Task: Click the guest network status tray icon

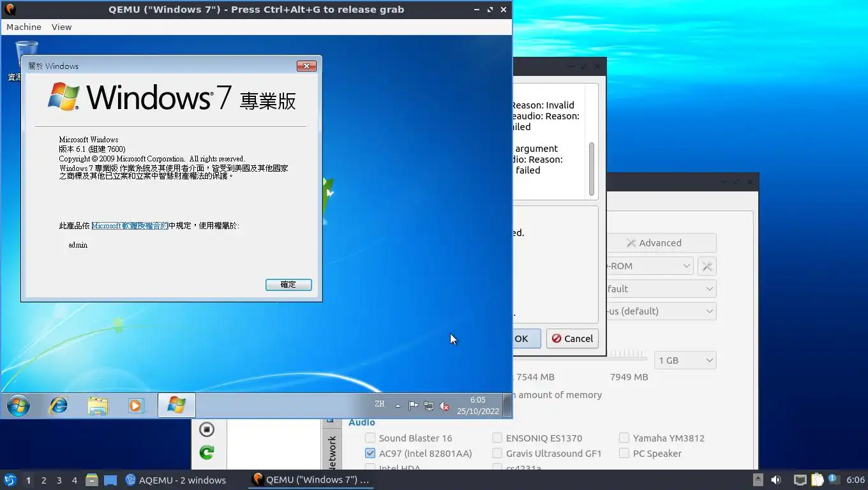Action: point(429,406)
